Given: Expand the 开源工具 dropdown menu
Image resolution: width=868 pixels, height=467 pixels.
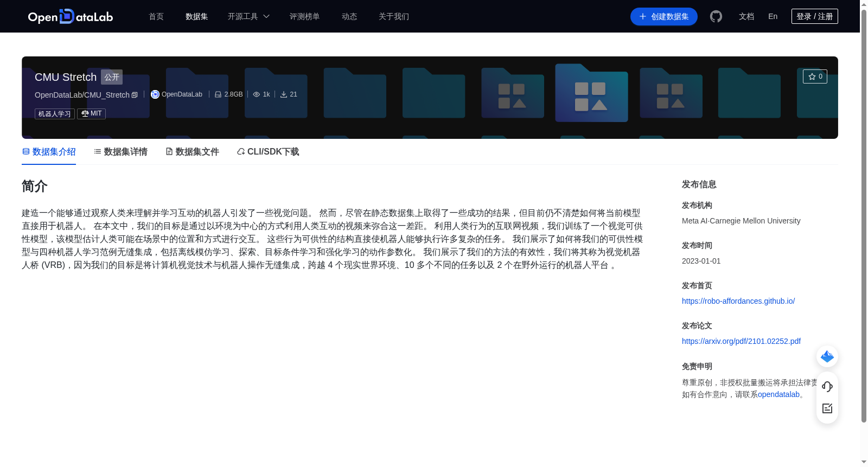Looking at the screenshot, I should [x=248, y=16].
